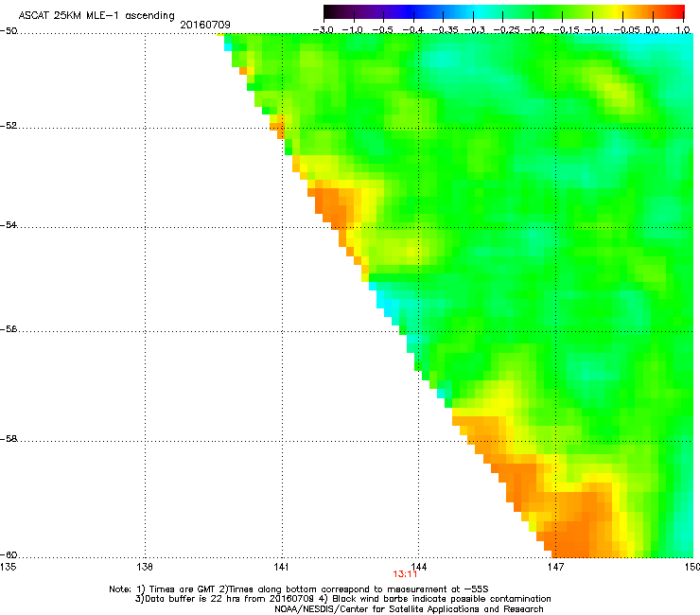The height and width of the screenshot is (615, 700).
Task: Click the -0.35 color scale label
Action: coord(446,30)
